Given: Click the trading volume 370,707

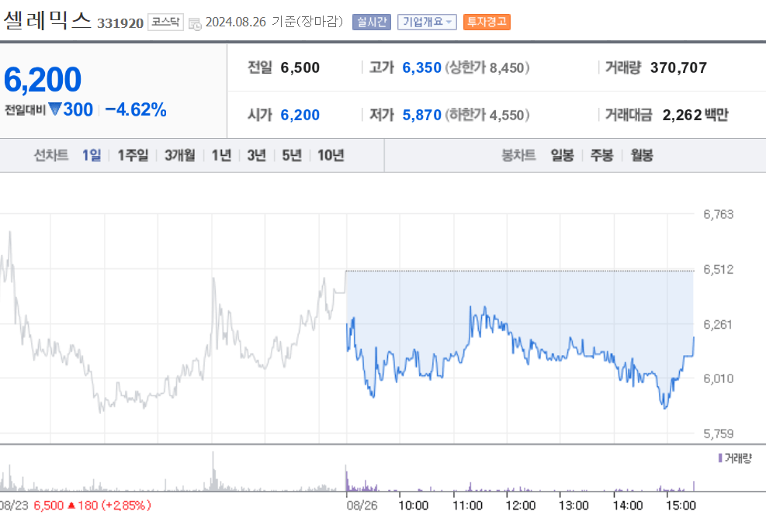Looking at the screenshot, I should pyautogui.click(x=678, y=67).
